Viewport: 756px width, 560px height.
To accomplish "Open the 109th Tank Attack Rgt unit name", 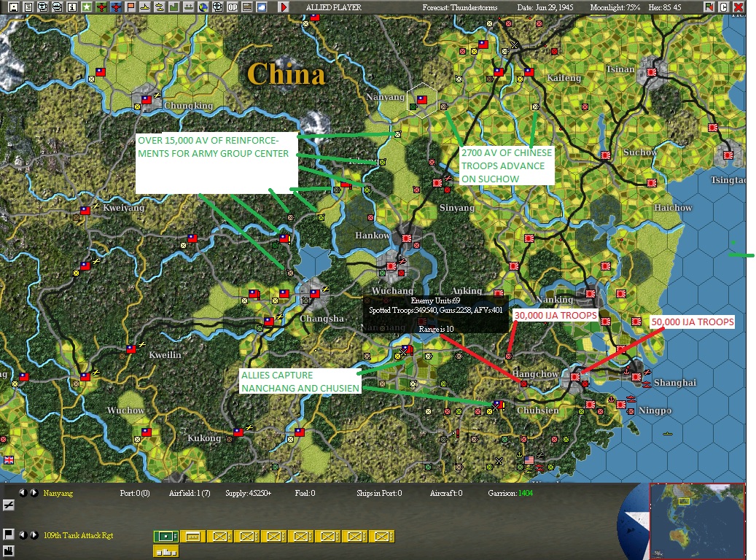I will pos(79,535).
